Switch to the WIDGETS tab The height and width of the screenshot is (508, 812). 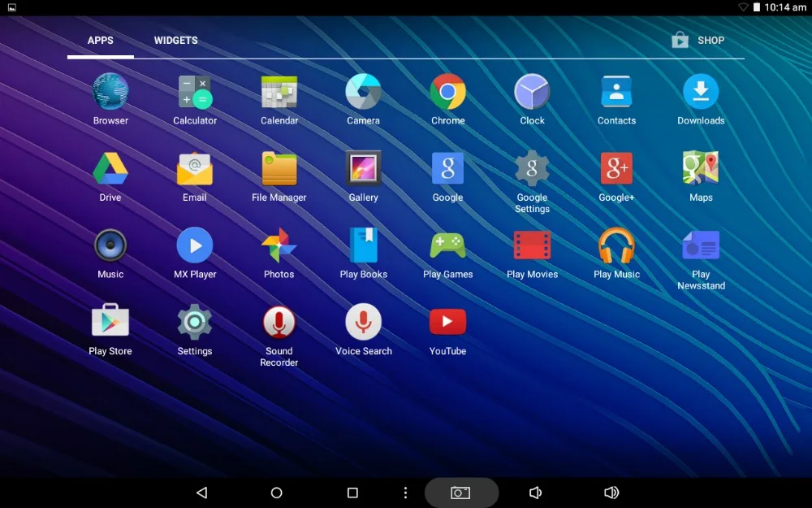(x=175, y=41)
